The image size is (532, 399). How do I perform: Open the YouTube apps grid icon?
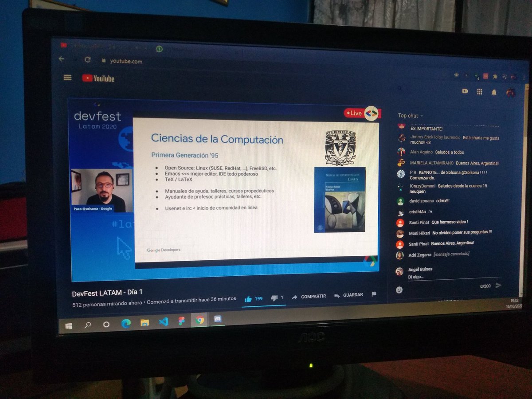[479, 92]
